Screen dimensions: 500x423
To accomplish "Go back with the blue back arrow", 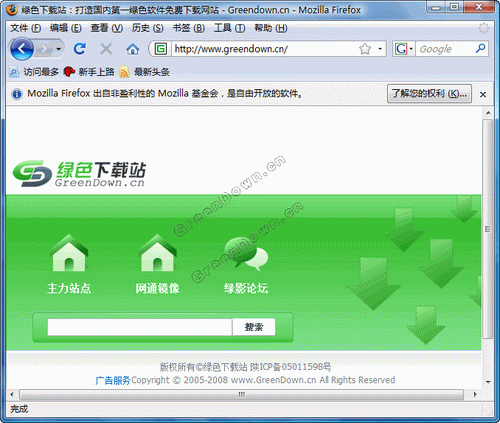I will pyautogui.click(x=22, y=49).
